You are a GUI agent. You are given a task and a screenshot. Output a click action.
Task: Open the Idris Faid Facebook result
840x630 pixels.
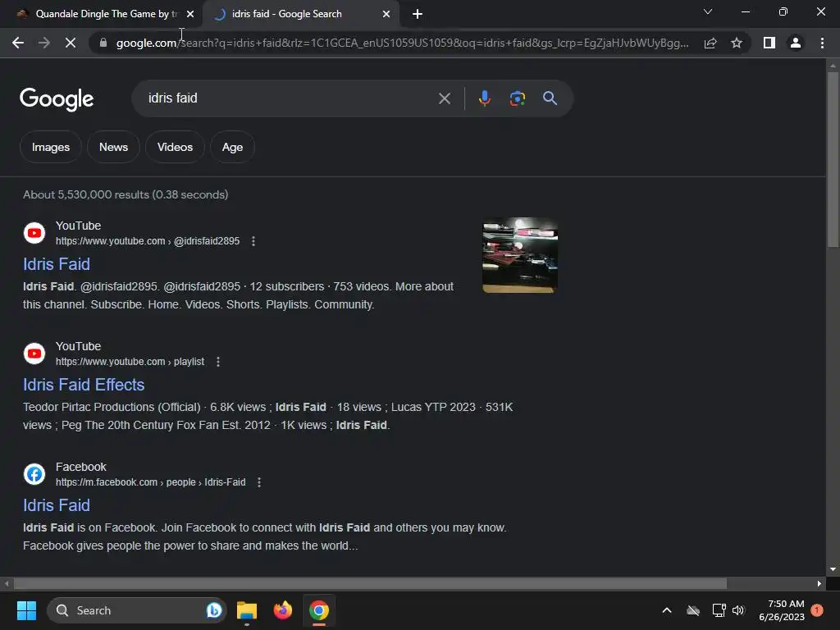click(57, 505)
